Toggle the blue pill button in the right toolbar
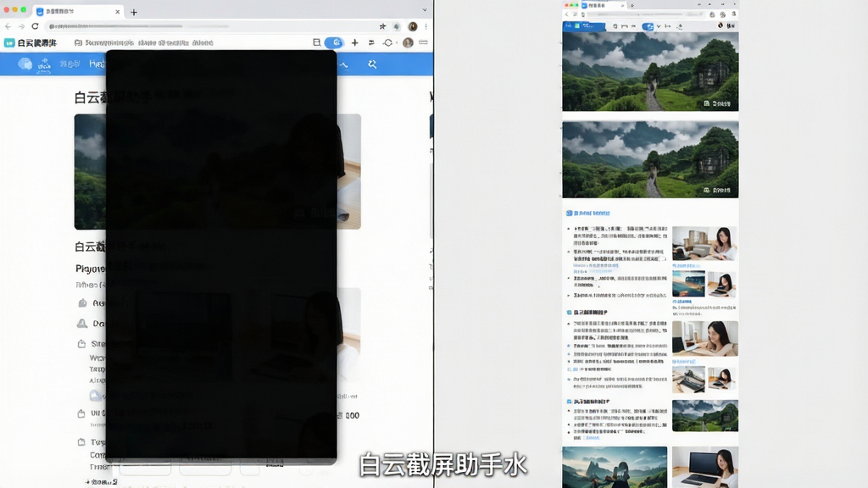Viewport: 868px width, 488px height. pos(648,26)
